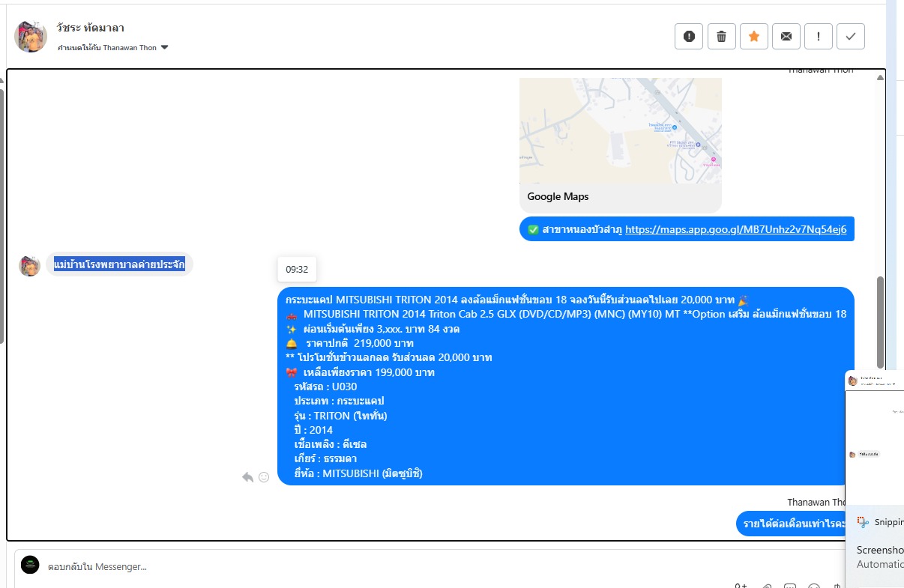The image size is (904, 588).
Task: Open the Google Maps preview thumbnail
Action: pyautogui.click(x=621, y=130)
